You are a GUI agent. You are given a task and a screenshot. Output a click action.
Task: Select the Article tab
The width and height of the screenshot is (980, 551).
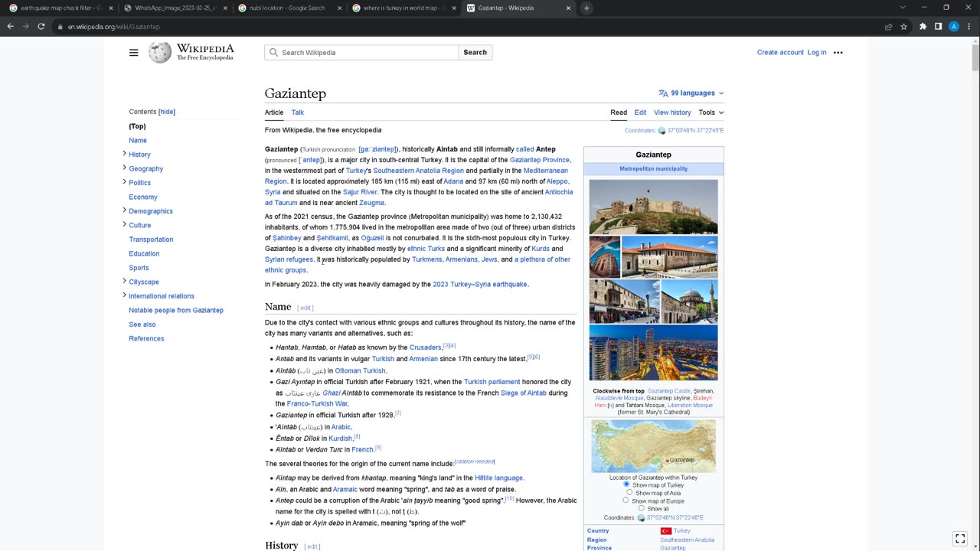click(274, 112)
